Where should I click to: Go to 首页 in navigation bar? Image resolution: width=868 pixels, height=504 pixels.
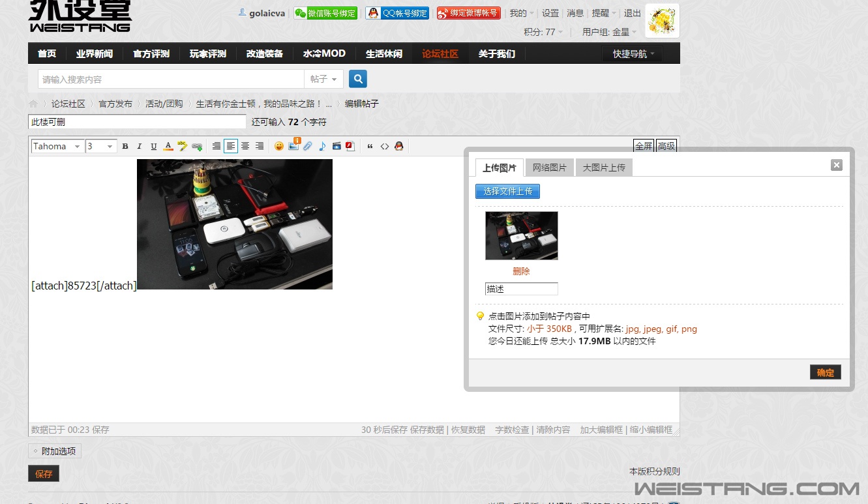tap(47, 53)
